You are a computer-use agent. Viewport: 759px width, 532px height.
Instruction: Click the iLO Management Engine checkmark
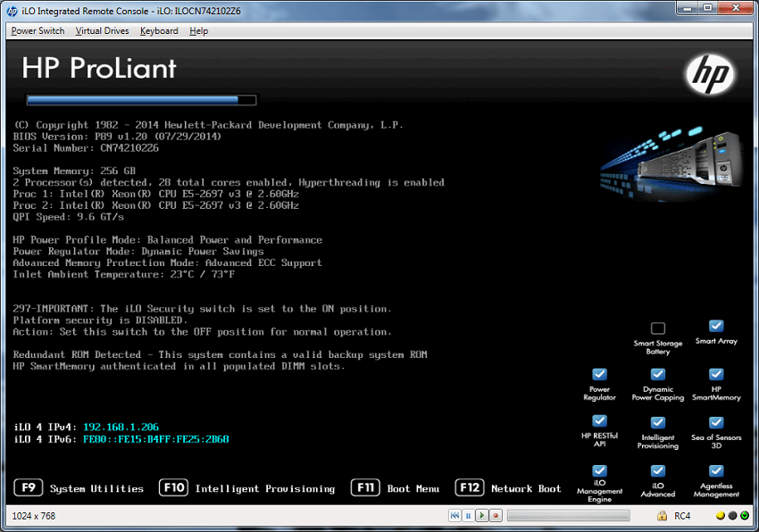[599, 470]
